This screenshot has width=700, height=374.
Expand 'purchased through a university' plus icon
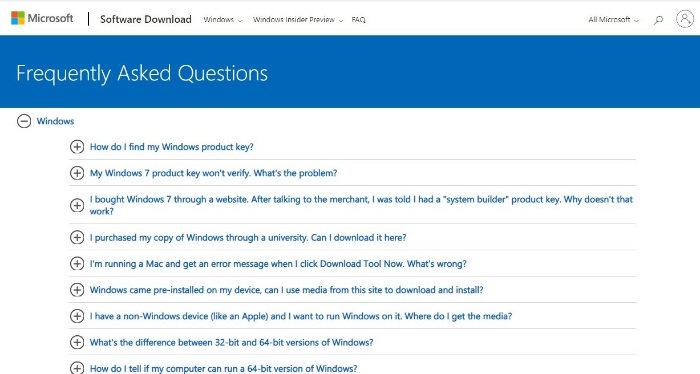pos(77,237)
